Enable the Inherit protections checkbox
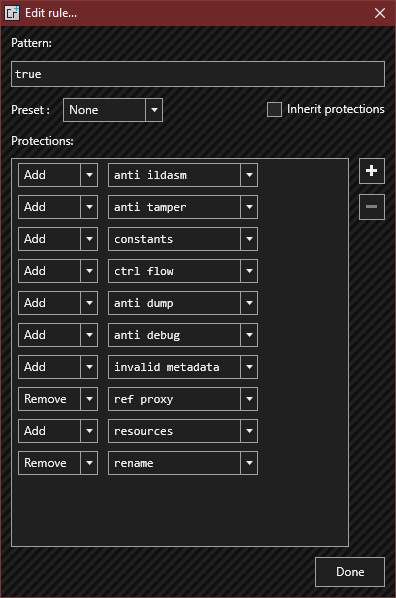Viewport: 396px width, 598px height. 274,109
